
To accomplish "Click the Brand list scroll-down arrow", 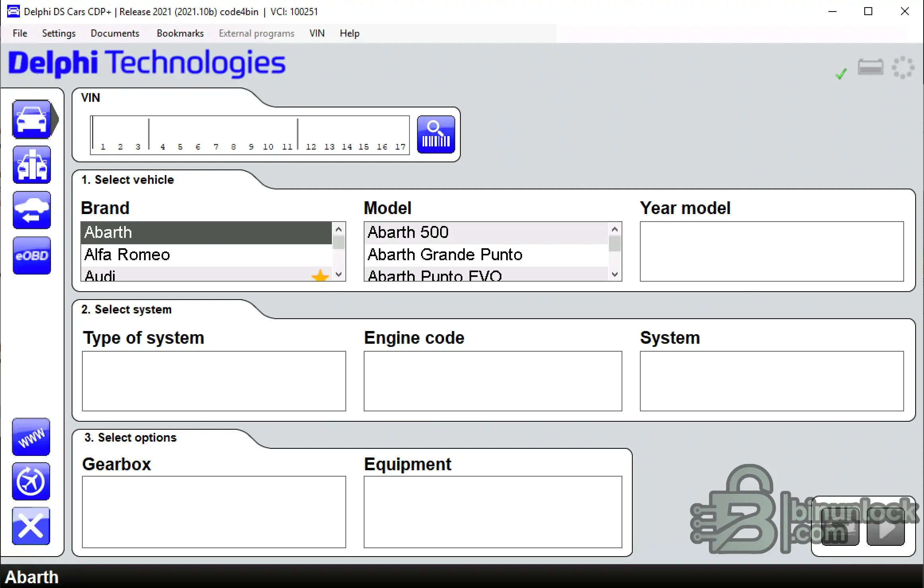I will point(339,275).
